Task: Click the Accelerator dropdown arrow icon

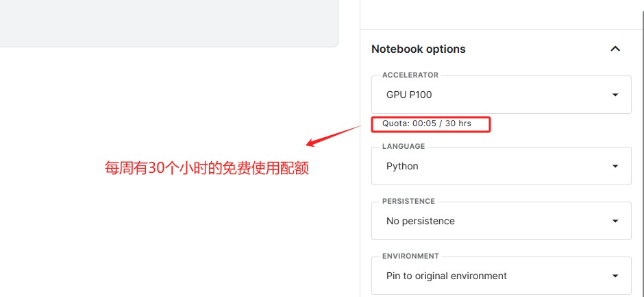Action: pos(615,95)
